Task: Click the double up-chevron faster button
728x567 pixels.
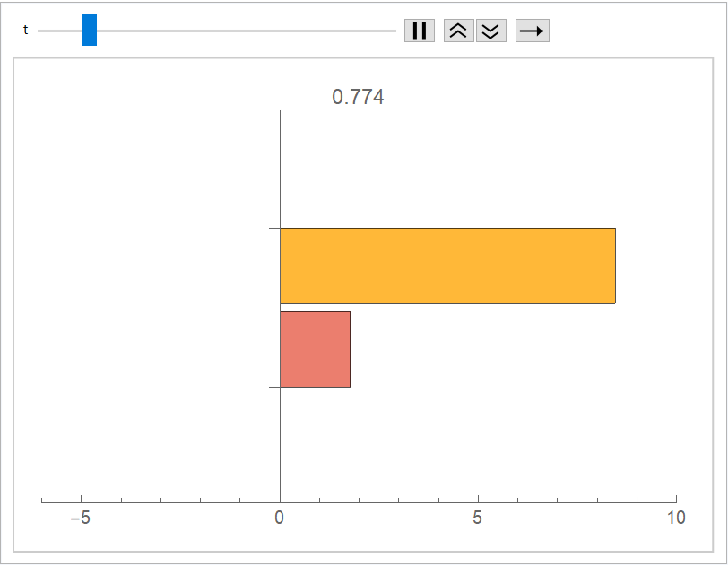Action: [458, 31]
